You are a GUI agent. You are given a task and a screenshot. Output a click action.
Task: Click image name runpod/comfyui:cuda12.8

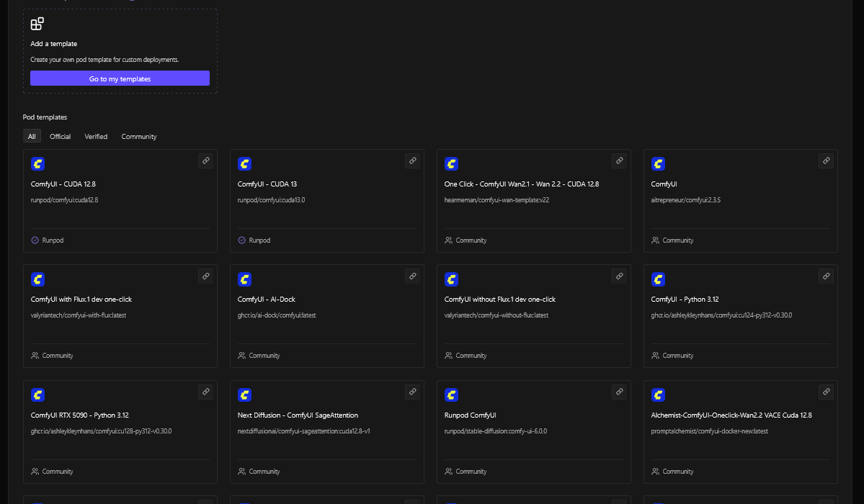pos(64,200)
